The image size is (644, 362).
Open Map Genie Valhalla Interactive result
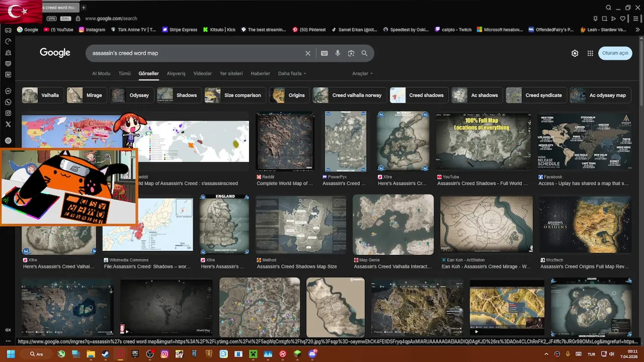[393, 224]
